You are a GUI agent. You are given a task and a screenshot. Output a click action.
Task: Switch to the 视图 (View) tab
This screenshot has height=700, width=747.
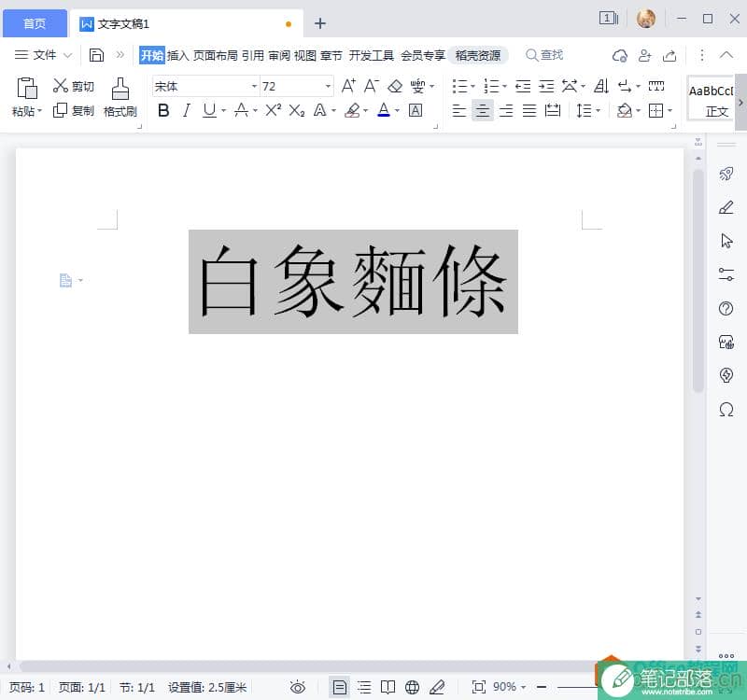pos(305,56)
